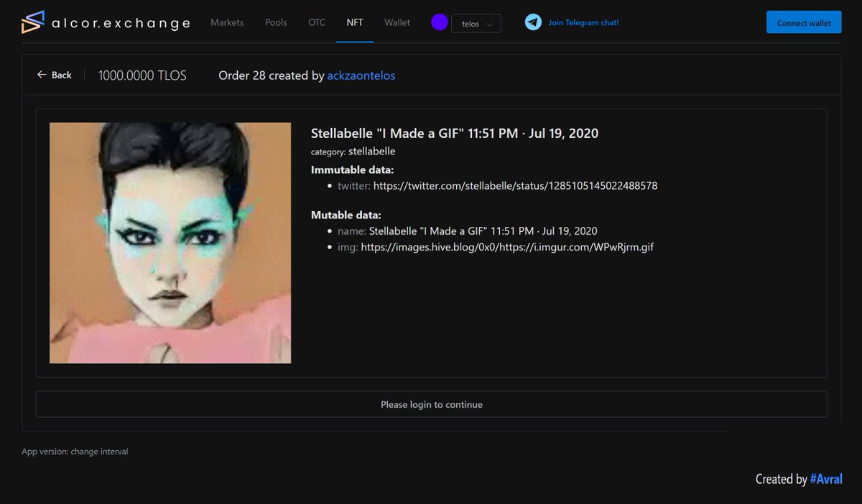The image size is (862, 504).
Task: Click the Mutable data heading
Action: [x=346, y=215]
